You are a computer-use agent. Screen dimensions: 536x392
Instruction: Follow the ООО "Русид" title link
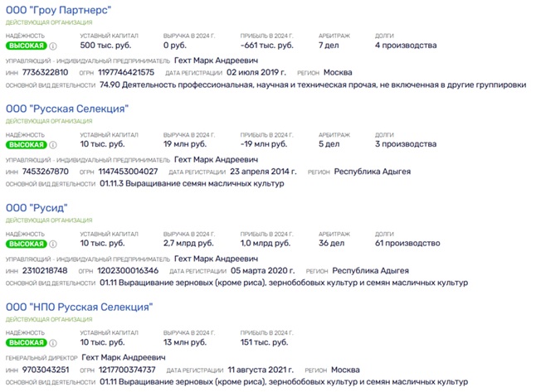point(37,208)
